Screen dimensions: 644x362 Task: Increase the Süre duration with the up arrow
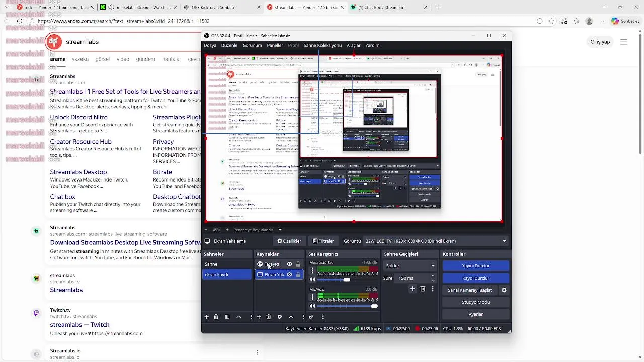[x=433, y=276]
